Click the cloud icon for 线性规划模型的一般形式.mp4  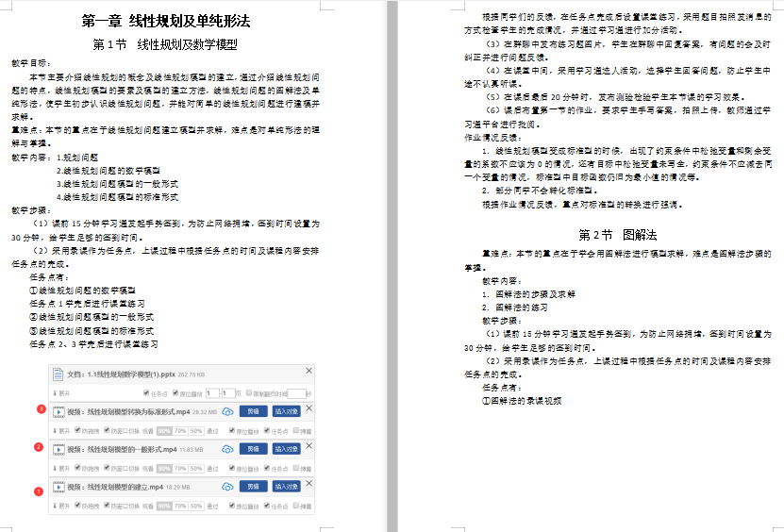click(227, 449)
